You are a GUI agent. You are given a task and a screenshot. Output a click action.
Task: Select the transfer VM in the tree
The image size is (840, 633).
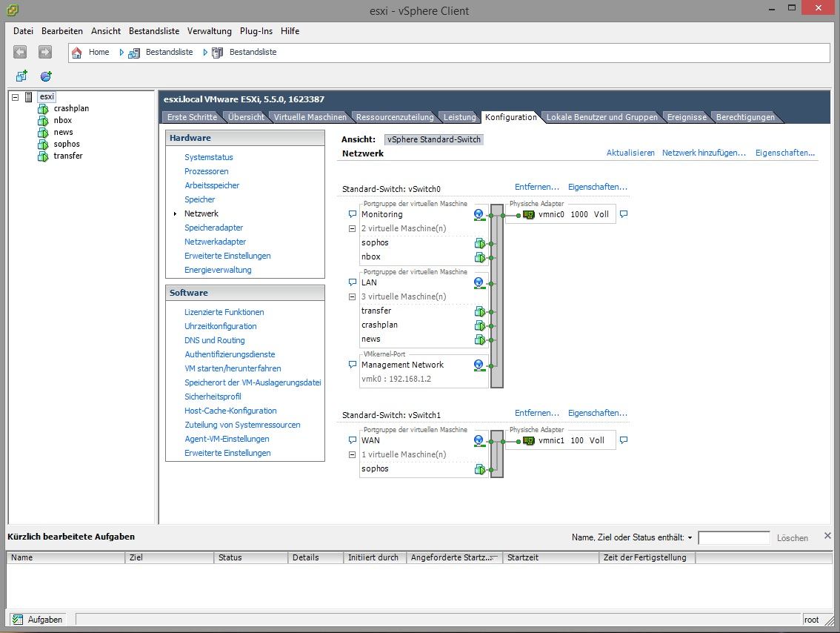point(68,156)
